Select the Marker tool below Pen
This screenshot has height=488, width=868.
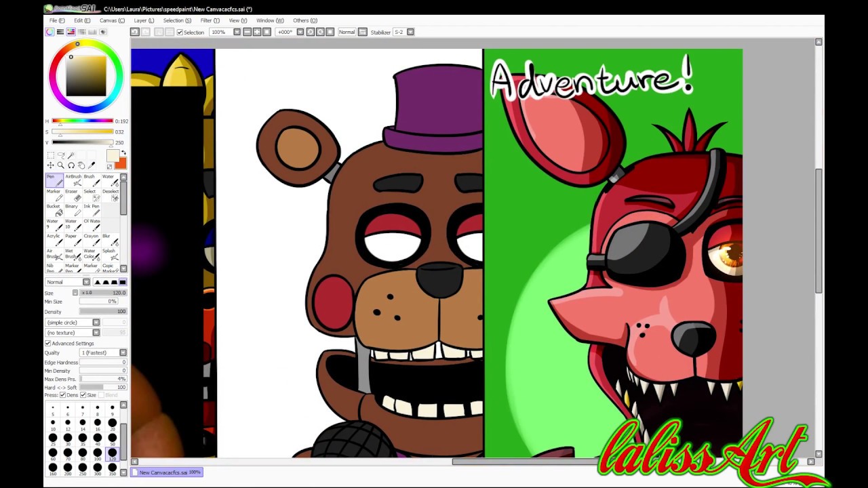54,196
